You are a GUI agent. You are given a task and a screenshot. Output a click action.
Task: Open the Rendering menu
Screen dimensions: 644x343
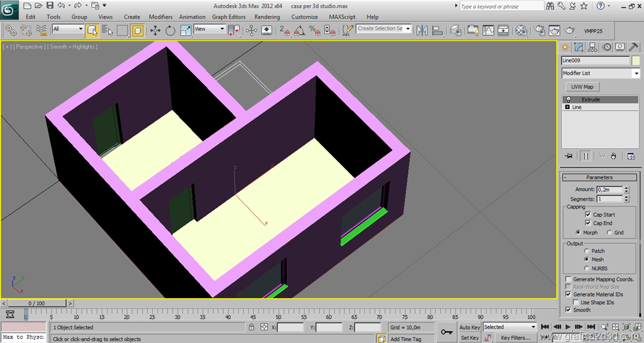click(x=267, y=17)
